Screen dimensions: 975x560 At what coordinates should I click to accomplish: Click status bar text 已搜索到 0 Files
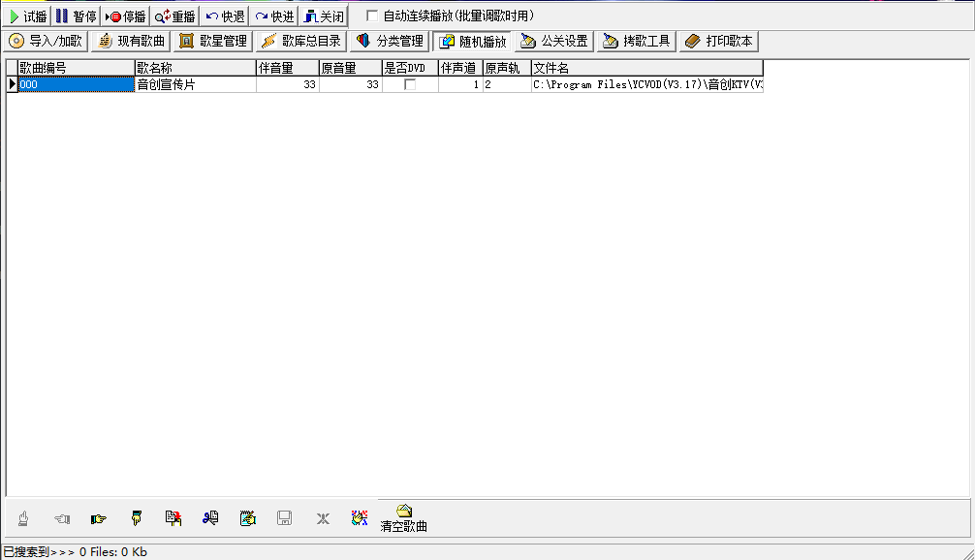point(76,552)
